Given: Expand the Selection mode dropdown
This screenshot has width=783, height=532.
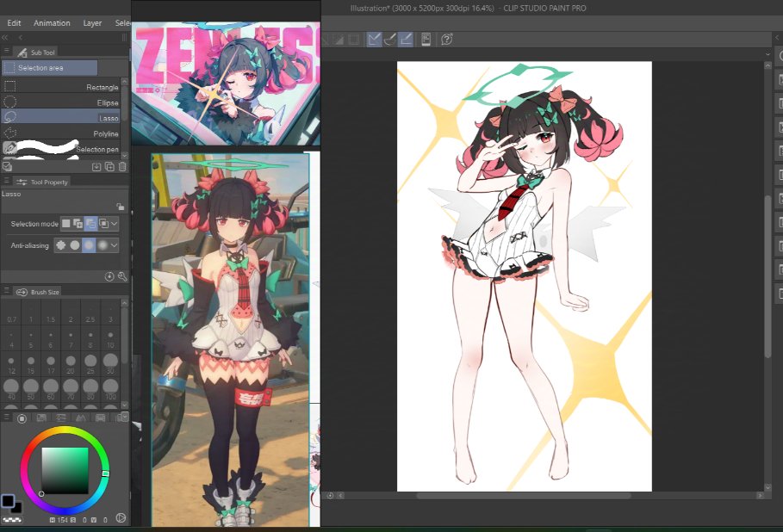Looking at the screenshot, I should pos(115,224).
